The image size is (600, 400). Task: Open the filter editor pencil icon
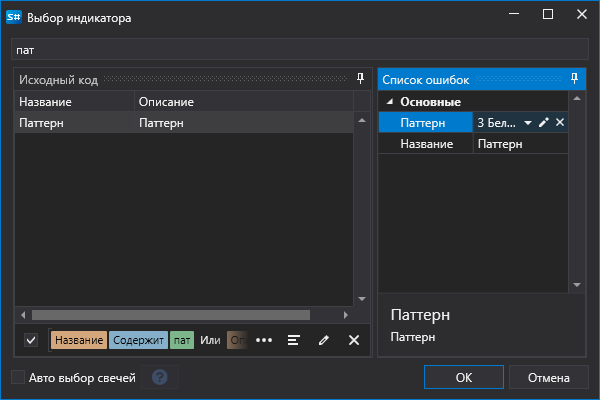324,340
